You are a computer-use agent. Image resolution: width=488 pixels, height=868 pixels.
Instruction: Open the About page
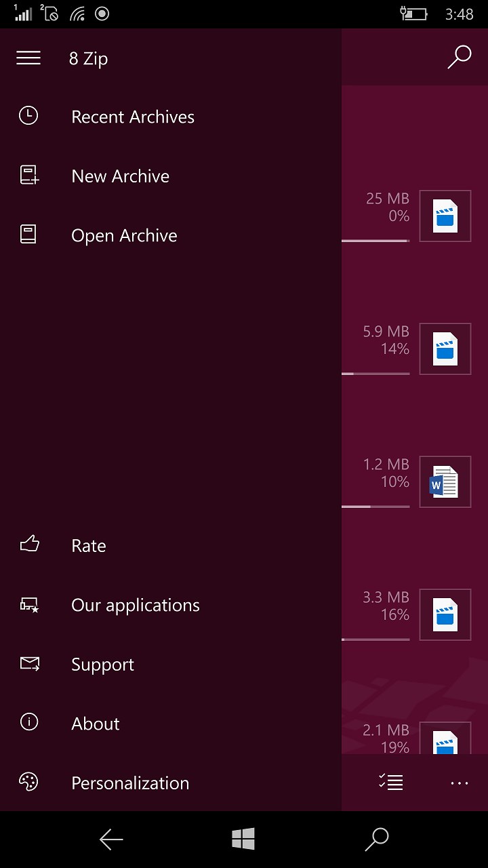tap(95, 724)
